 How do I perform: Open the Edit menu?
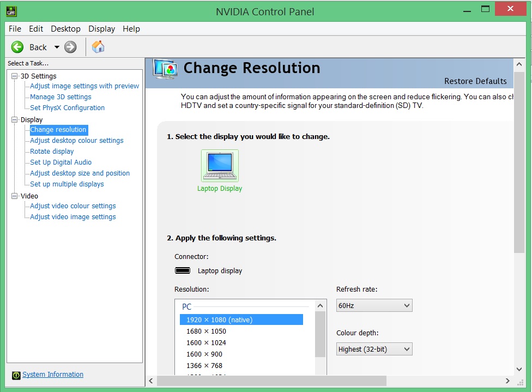pyautogui.click(x=36, y=29)
